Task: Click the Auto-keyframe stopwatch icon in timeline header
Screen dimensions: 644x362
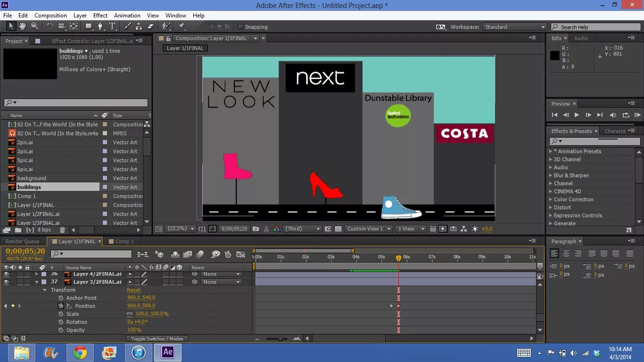Action: (x=228, y=254)
